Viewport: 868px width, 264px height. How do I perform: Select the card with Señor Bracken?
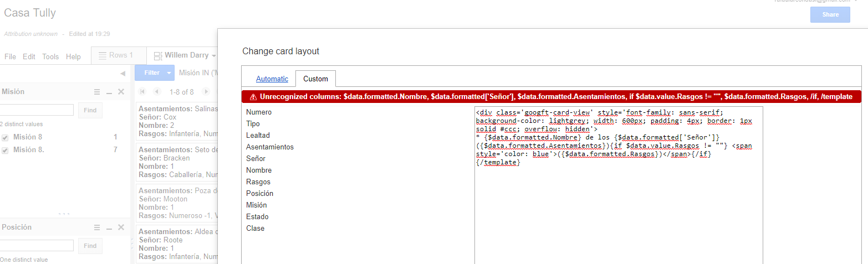177,162
